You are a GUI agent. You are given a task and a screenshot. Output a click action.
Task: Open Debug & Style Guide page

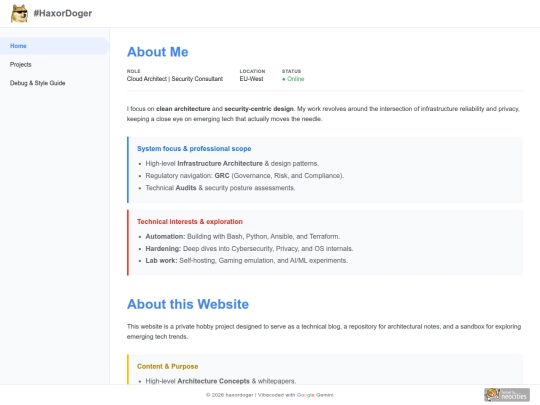pos(38,83)
